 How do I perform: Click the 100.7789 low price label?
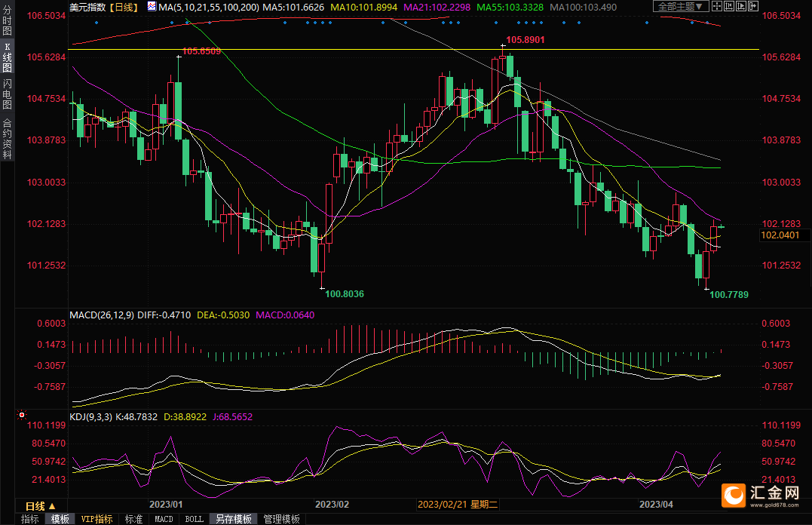[x=728, y=294]
